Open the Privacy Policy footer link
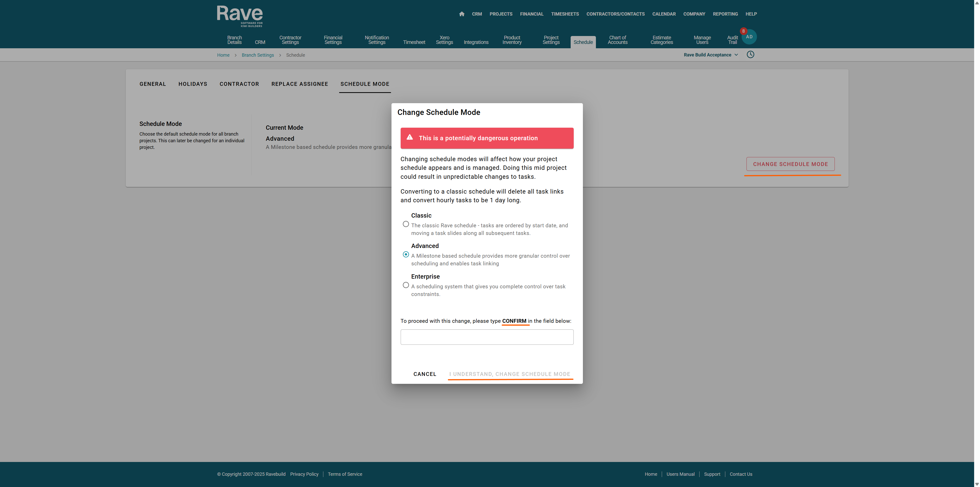 point(304,474)
